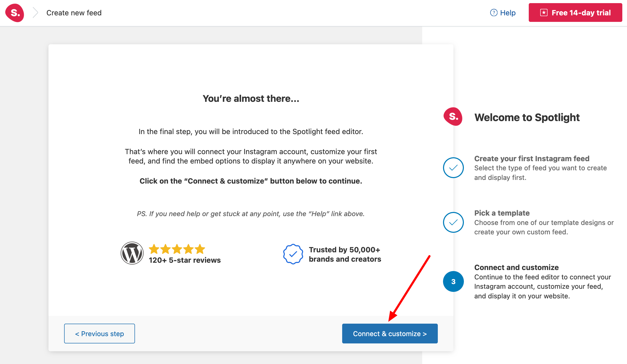
Task: Click the PS help note in italics
Action: tap(251, 214)
